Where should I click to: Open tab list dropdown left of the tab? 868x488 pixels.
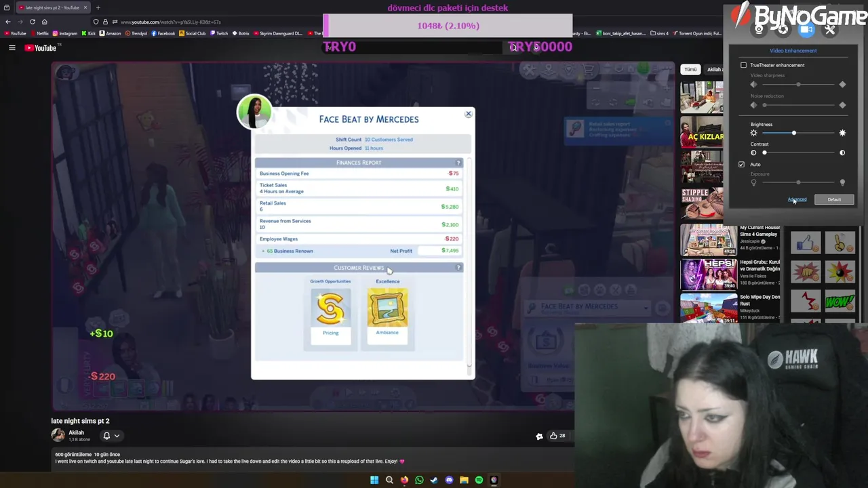point(7,7)
